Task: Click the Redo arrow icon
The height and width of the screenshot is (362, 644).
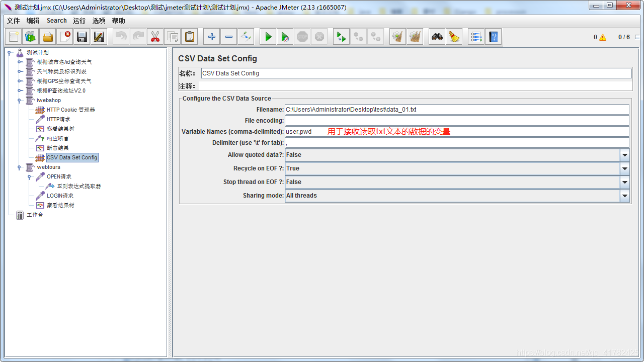Action: (138, 37)
